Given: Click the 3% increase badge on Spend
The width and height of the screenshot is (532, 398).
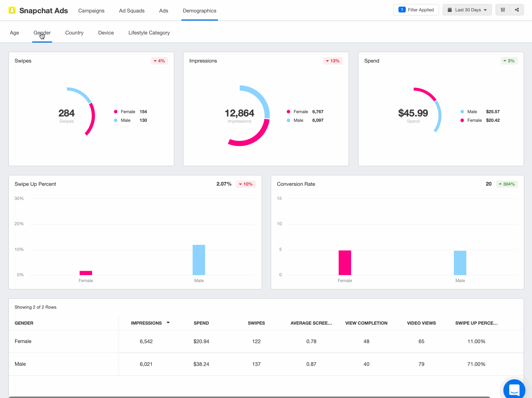Looking at the screenshot, I should pyautogui.click(x=509, y=61).
